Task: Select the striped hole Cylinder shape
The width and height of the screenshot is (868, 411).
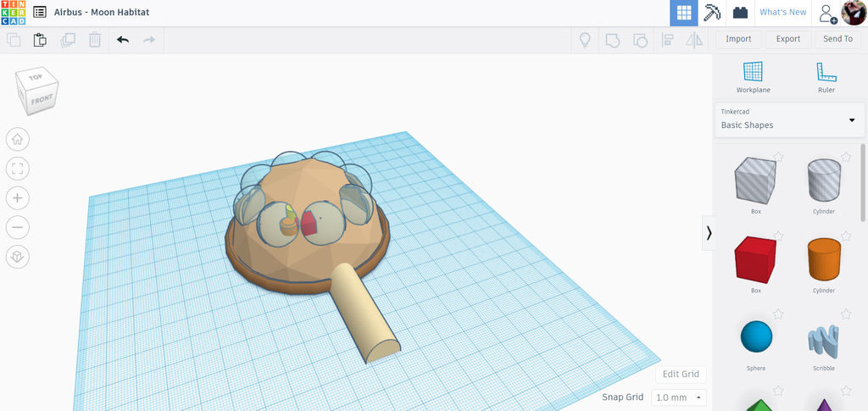Action: 824,181
